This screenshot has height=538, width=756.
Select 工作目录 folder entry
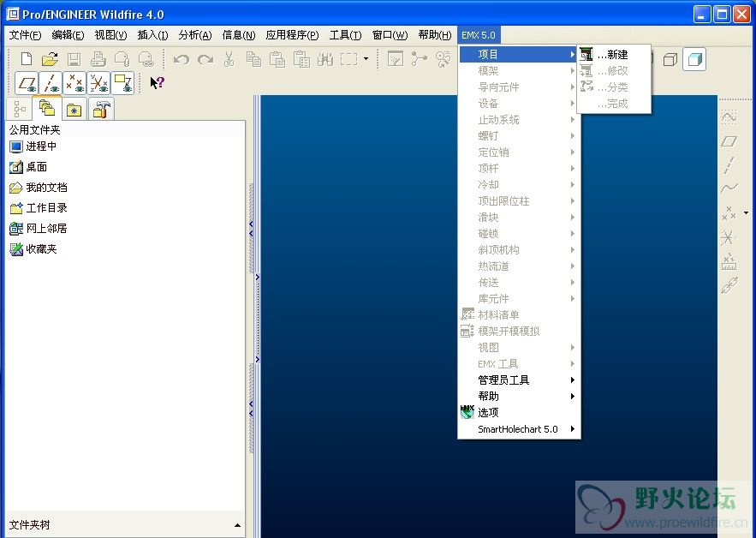point(38,208)
